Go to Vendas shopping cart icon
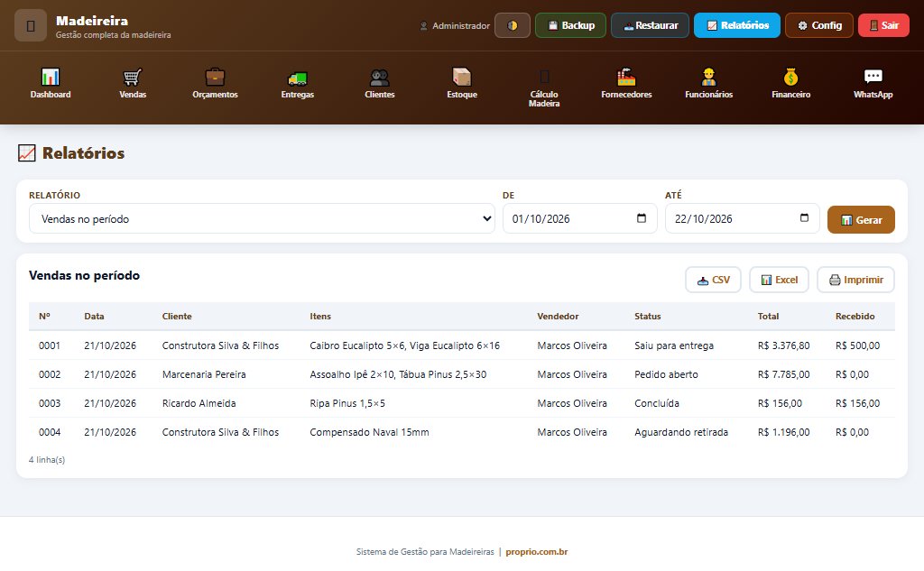Image resolution: width=924 pixels, height=571 pixels. [x=133, y=77]
